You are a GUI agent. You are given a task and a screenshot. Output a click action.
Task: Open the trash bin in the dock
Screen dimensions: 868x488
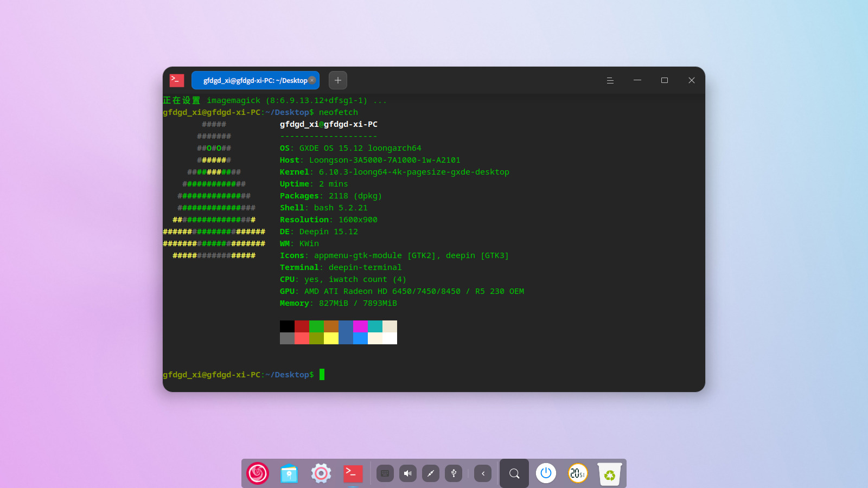click(x=609, y=474)
